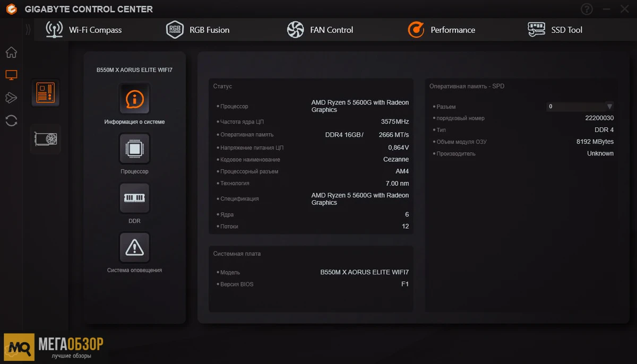The image size is (637, 364).
Task: Open the DDR memory section
Action: (x=134, y=203)
